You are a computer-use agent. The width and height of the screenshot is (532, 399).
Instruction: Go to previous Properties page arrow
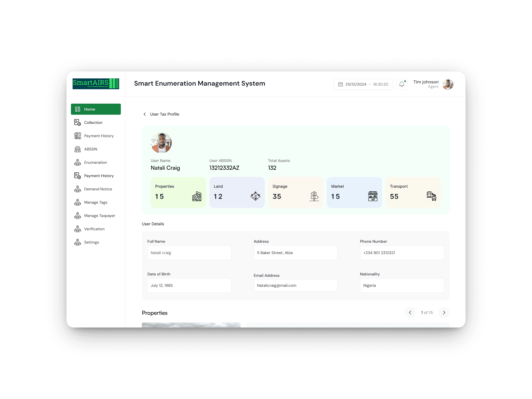pyautogui.click(x=410, y=313)
